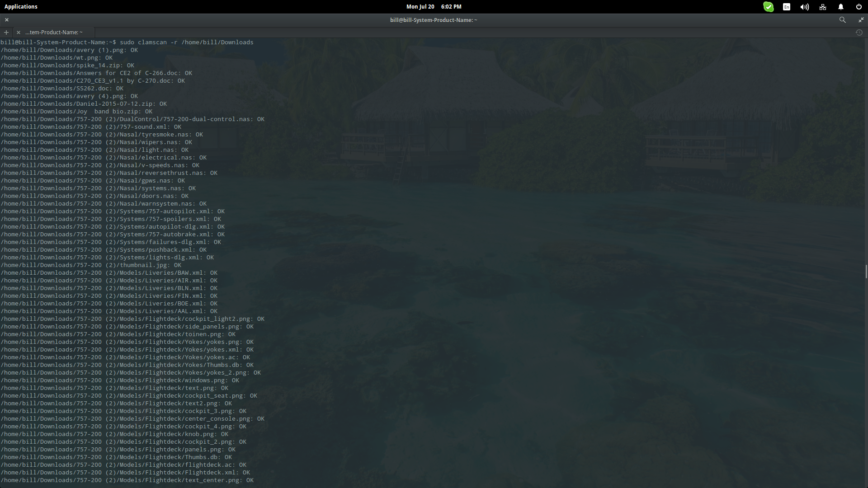
Task: Click the Liveries/BLN.xml line
Action: click(109, 288)
